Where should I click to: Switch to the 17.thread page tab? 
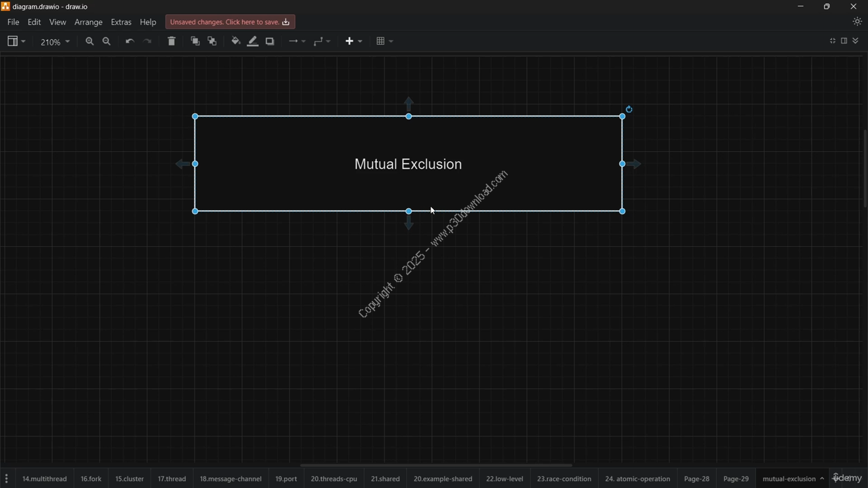172,479
